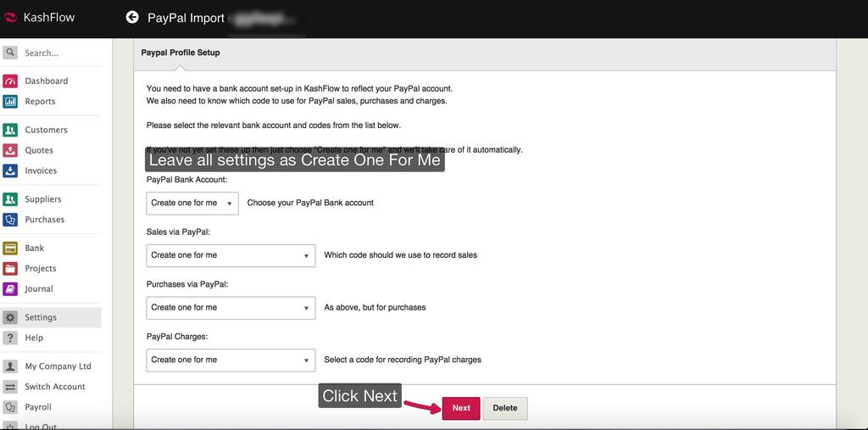Open Suppliers in the sidebar menu
Viewport: 868px width, 430px height.
(42, 199)
